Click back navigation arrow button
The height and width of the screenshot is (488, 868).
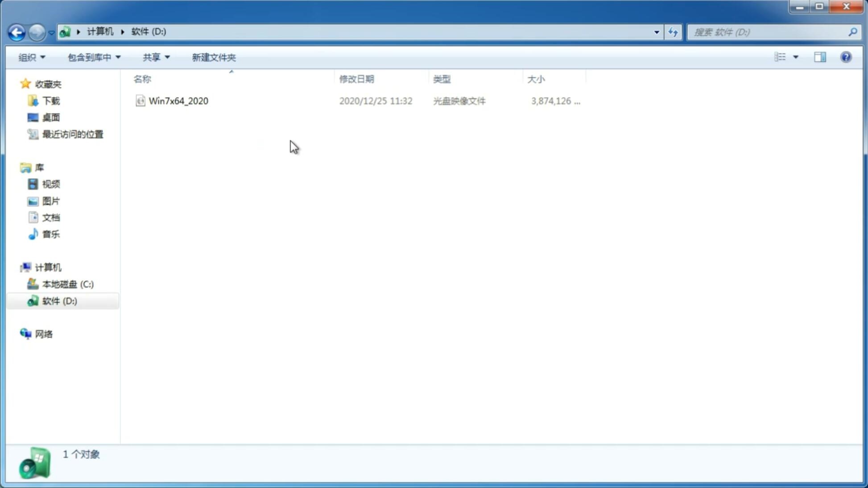tap(17, 32)
